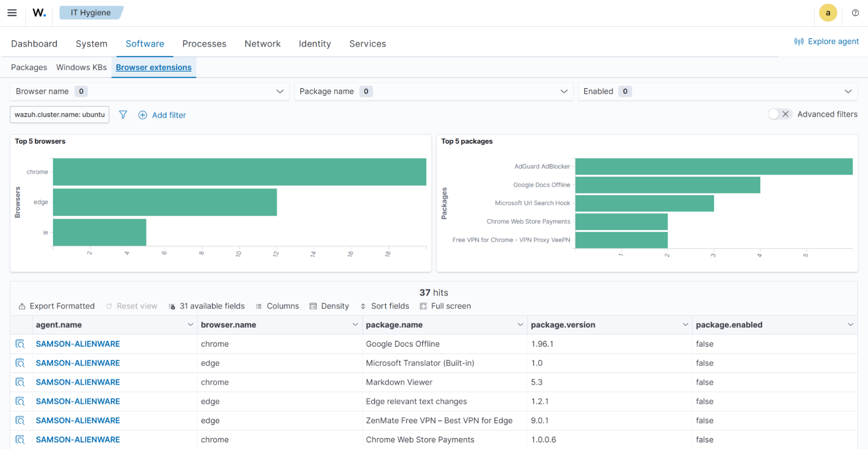
Task: Open the filter funnel icon beside the cluster filter
Action: (x=123, y=115)
